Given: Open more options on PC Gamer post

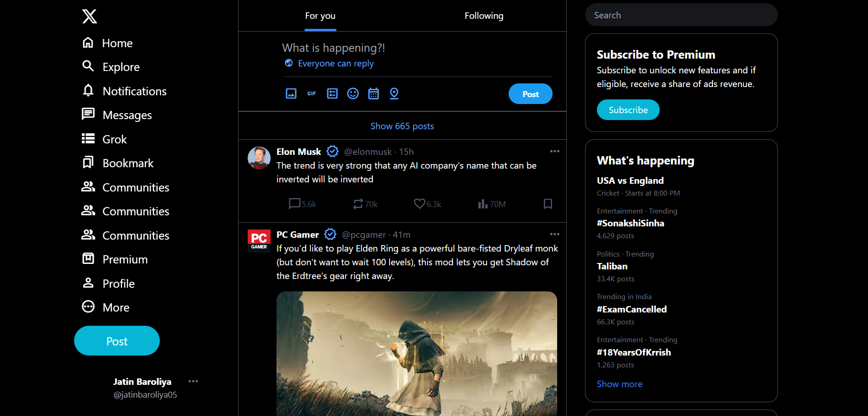Looking at the screenshot, I should (554, 235).
